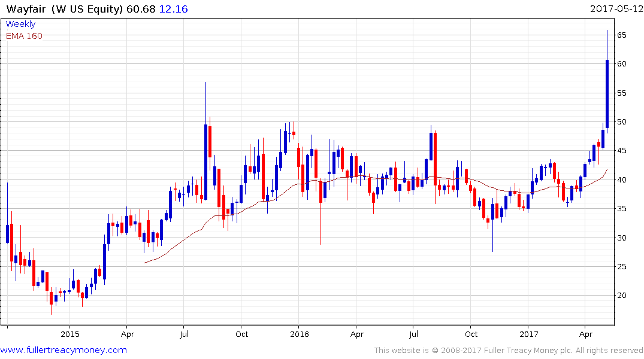The height and width of the screenshot is (359, 644).
Task: Click the 50 price axis label
Action: point(621,122)
